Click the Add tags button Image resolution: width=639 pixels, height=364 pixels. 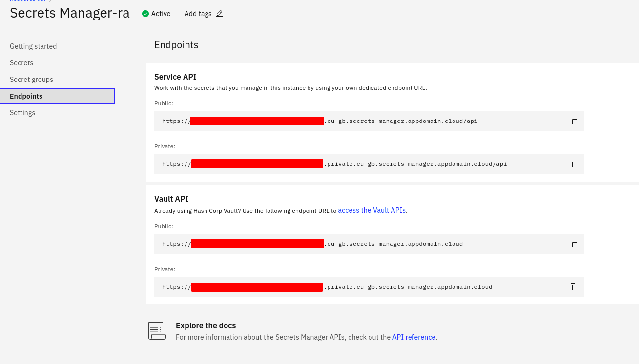[198, 14]
